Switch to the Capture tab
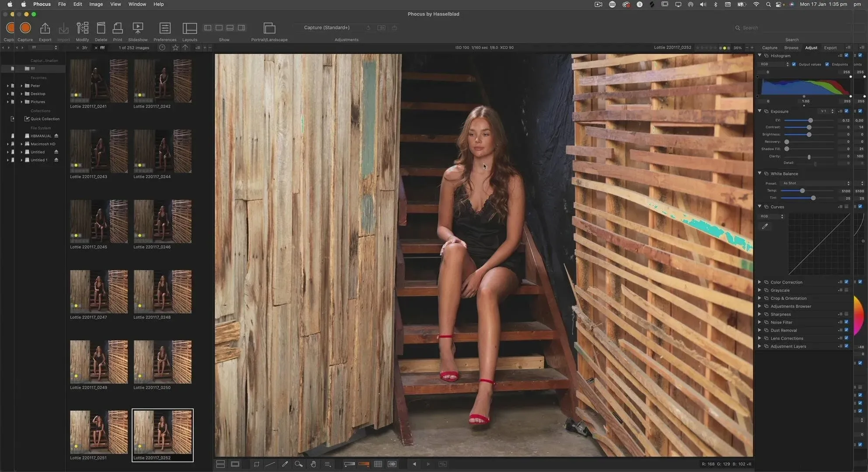This screenshot has height=472, width=868. (x=770, y=48)
